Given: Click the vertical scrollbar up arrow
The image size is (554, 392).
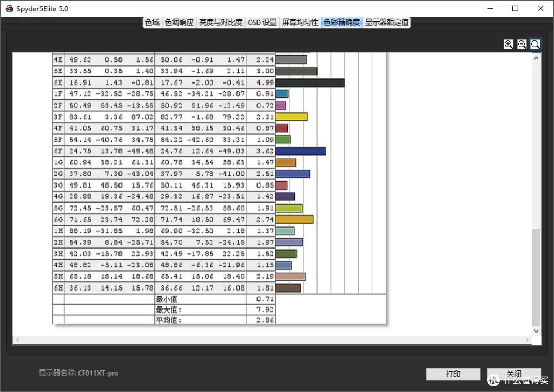Looking at the screenshot, I should [x=536, y=58].
